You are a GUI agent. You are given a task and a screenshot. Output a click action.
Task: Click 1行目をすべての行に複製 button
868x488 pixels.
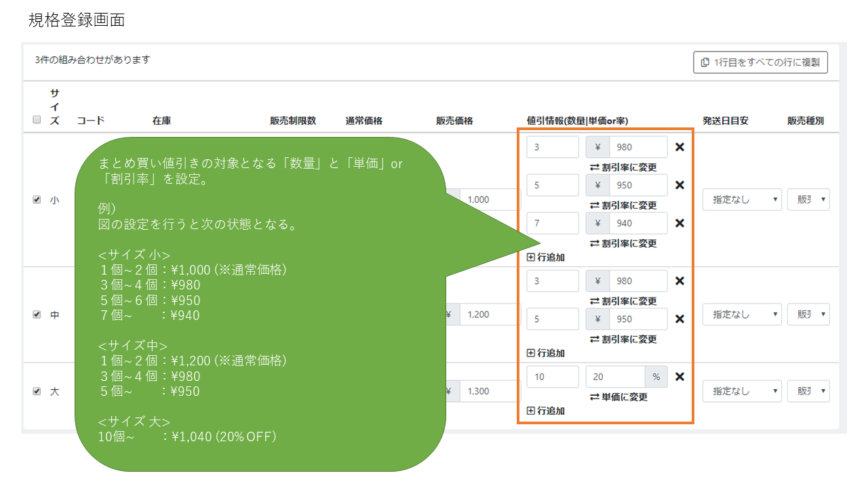pyautogui.click(x=760, y=62)
